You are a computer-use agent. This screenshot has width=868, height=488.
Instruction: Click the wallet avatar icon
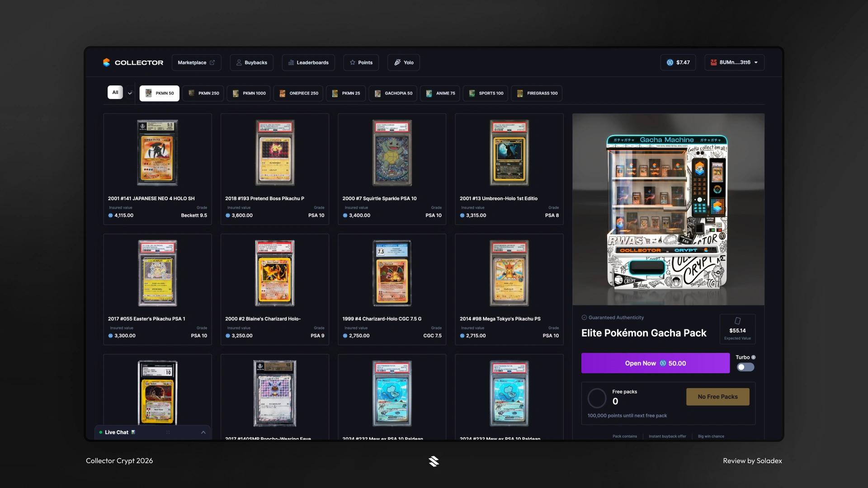point(713,62)
